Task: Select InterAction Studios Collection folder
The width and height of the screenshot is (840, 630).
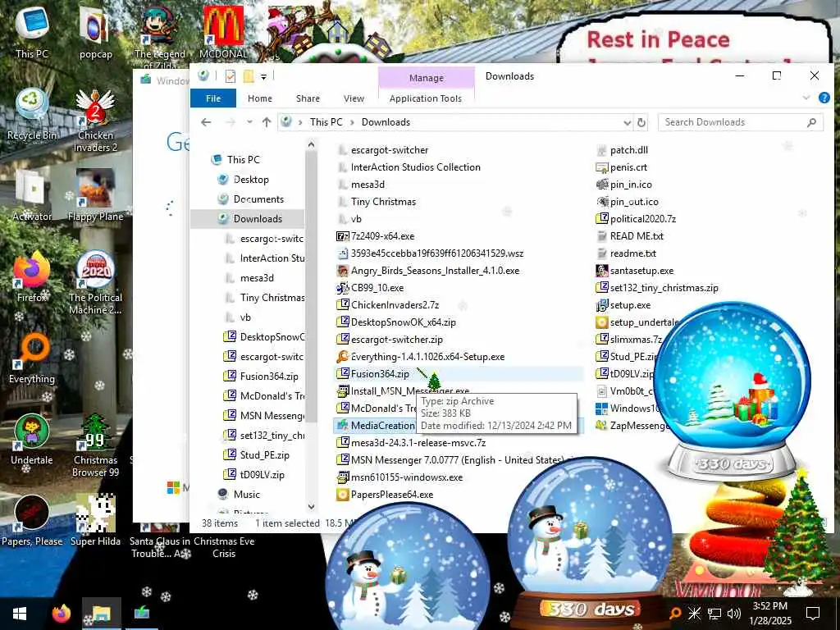Action: coord(416,167)
